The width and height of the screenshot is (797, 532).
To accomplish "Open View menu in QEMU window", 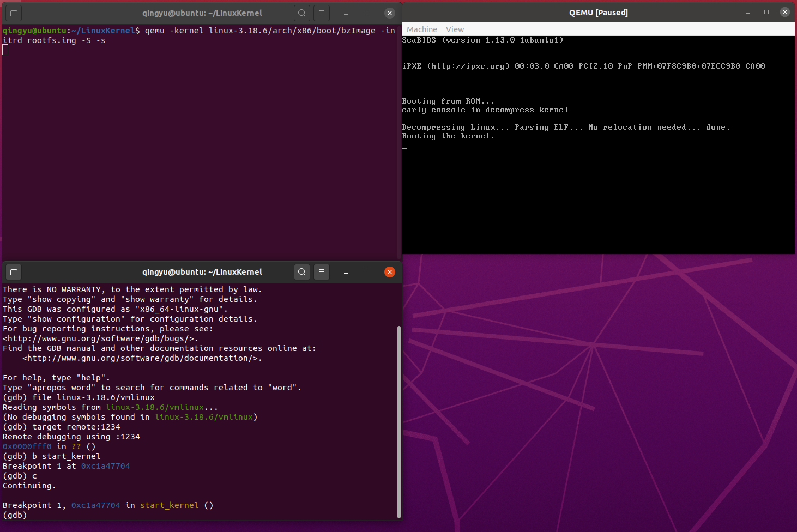I will coord(455,29).
